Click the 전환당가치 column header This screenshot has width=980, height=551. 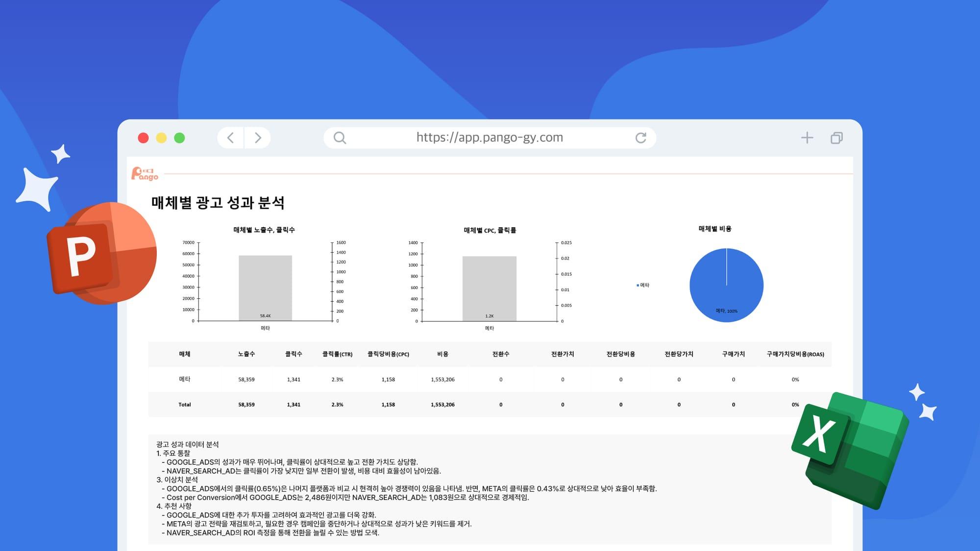[679, 354]
